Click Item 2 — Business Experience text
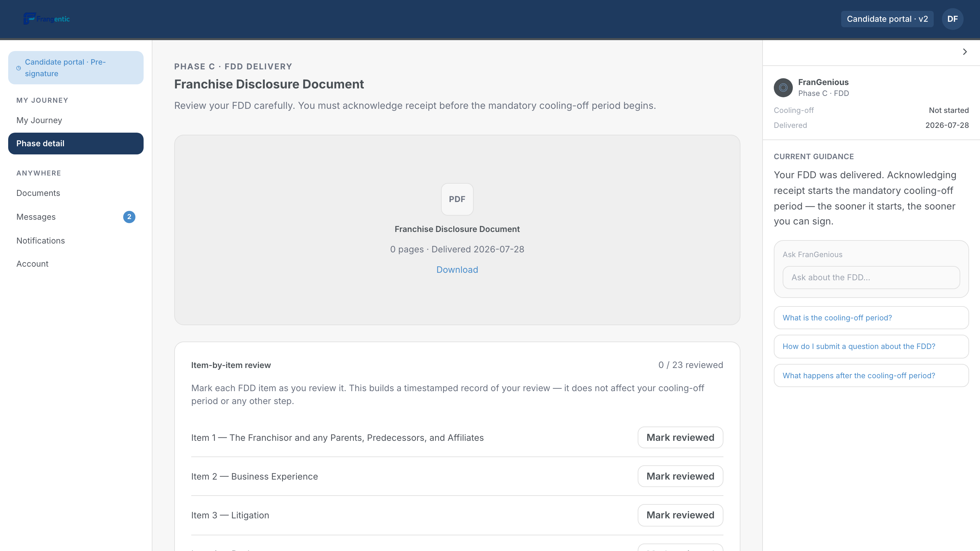The height and width of the screenshot is (551, 980). point(255,477)
